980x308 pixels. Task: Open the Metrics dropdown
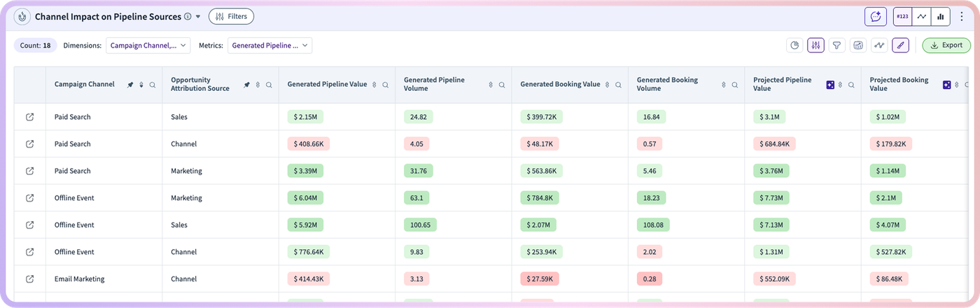[269, 45]
